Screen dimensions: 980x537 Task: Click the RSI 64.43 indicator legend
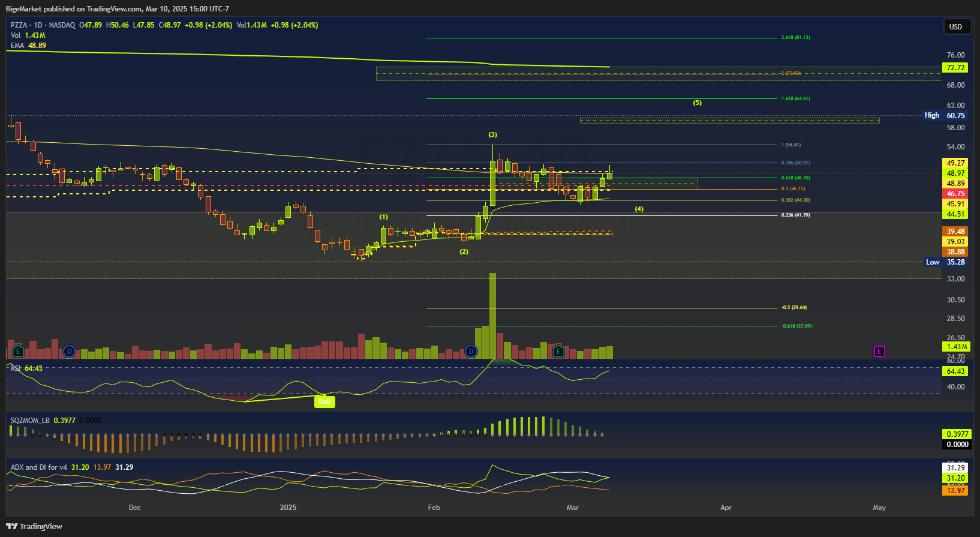click(x=26, y=368)
